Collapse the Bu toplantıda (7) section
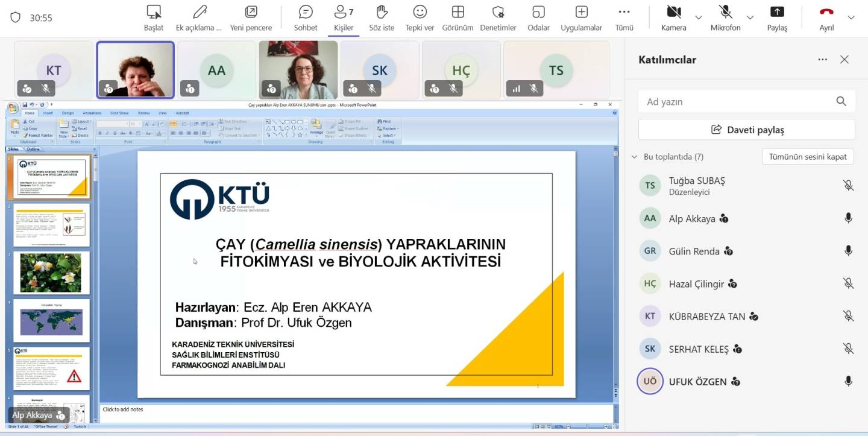Image resolution: width=868 pixels, height=436 pixels. point(634,157)
